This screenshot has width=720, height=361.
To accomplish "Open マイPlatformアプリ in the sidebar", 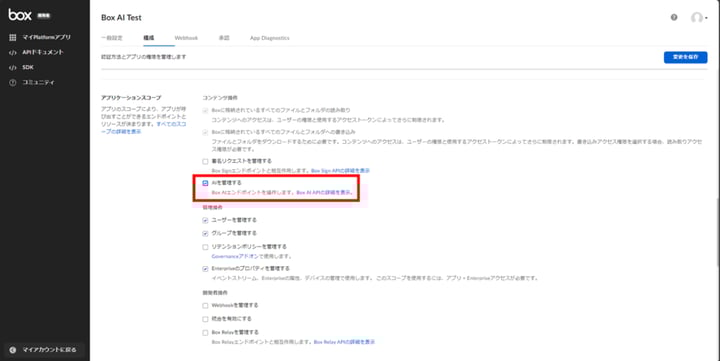I will (x=46, y=37).
